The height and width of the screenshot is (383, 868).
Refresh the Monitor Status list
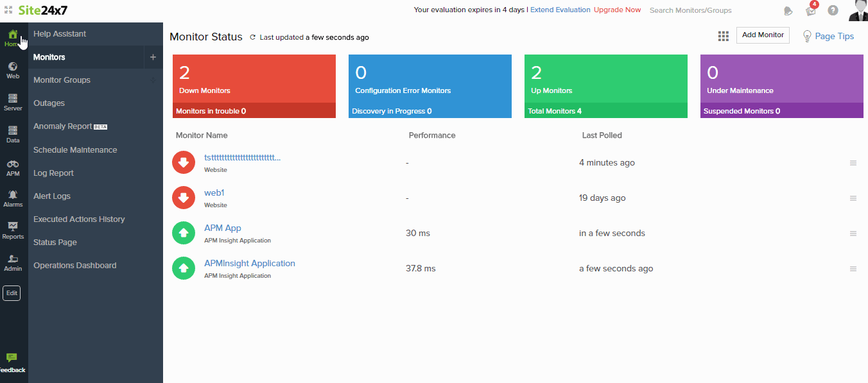pos(253,37)
